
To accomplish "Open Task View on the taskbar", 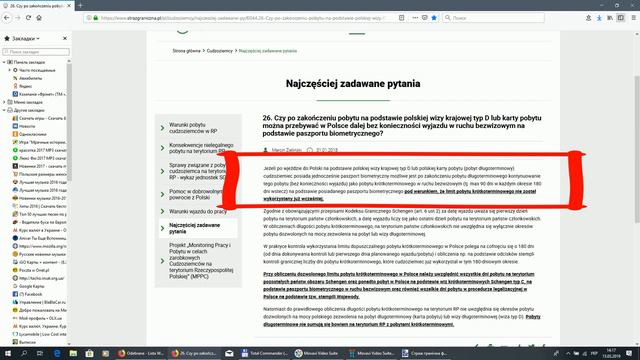I will 40,353.
